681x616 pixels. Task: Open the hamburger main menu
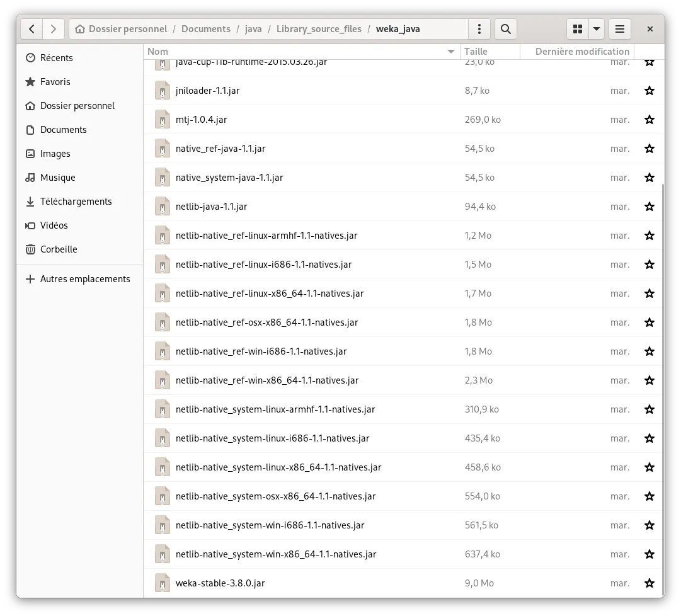coord(619,28)
